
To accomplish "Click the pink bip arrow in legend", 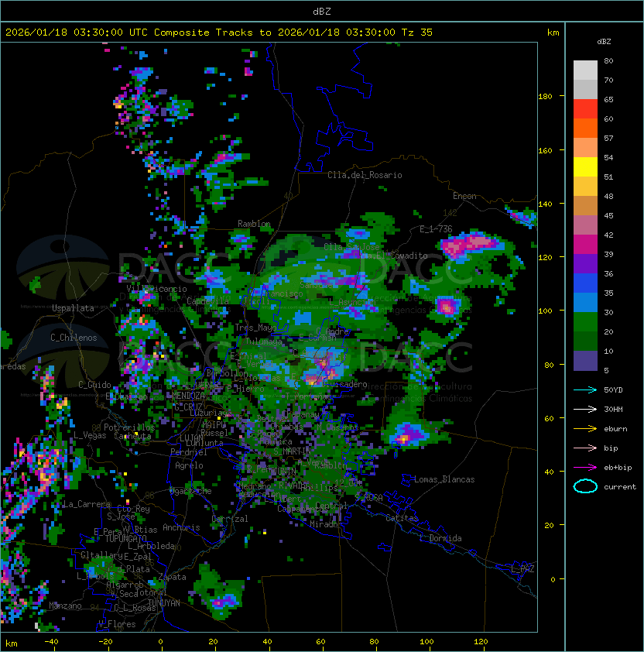I will pos(585,448).
